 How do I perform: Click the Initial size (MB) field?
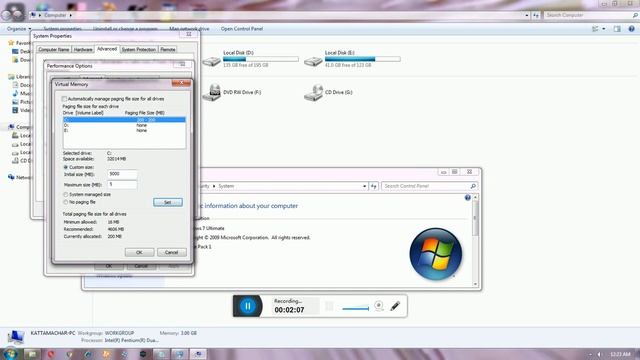122,174
